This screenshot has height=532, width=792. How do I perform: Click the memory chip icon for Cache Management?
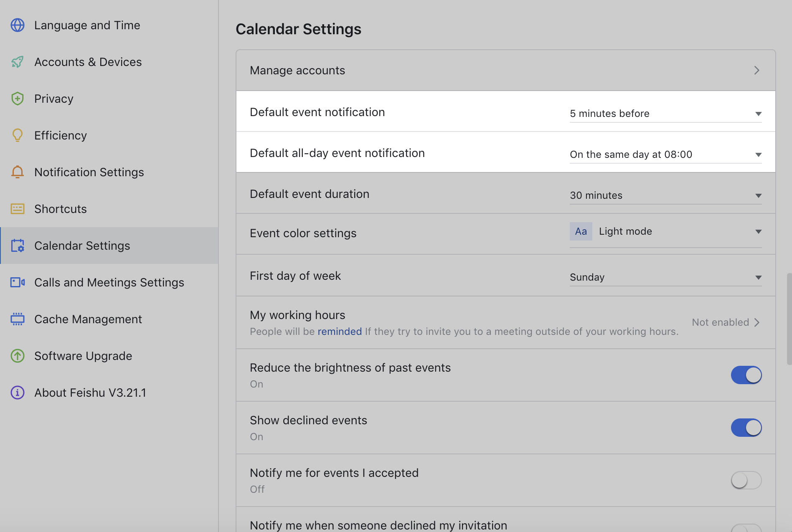click(17, 319)
